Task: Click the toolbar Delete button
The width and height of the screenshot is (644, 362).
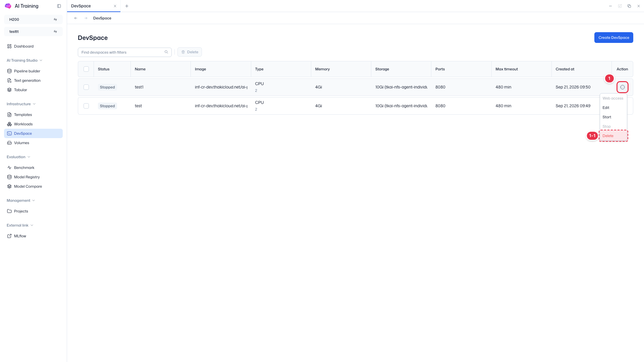Action: point(190,52)
